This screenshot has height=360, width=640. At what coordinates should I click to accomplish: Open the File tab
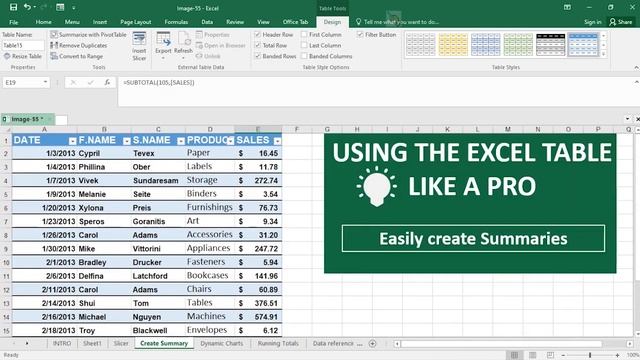(x=13, y=22)
